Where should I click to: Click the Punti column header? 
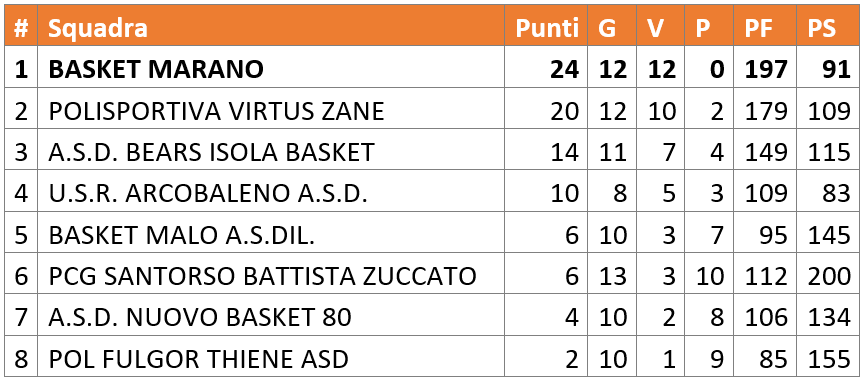point(547,28)
